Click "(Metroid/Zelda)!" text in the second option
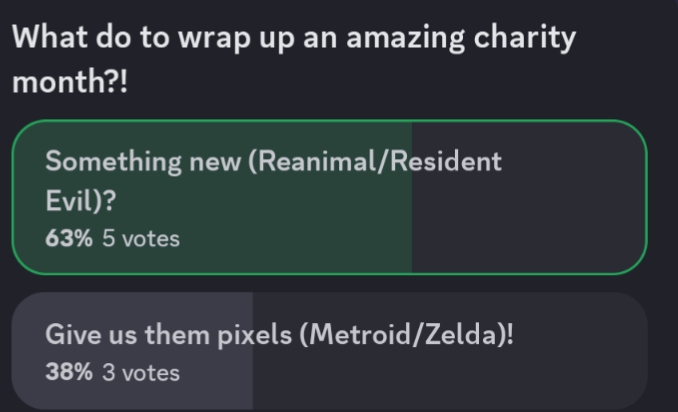The width and height of the screenshot is (678, 412). pyautogui.click(x=407, y=336)
